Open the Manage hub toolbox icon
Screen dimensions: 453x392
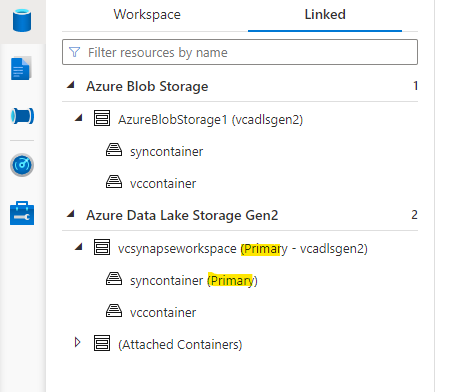pyautogui.click(x=22, y=213)
